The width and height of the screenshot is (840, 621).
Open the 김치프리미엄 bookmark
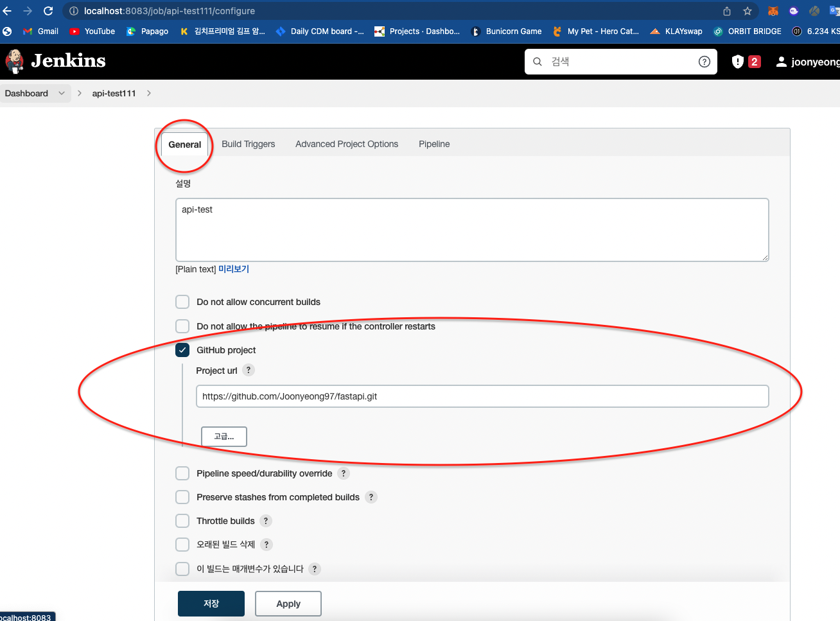[x=222, y=31]
